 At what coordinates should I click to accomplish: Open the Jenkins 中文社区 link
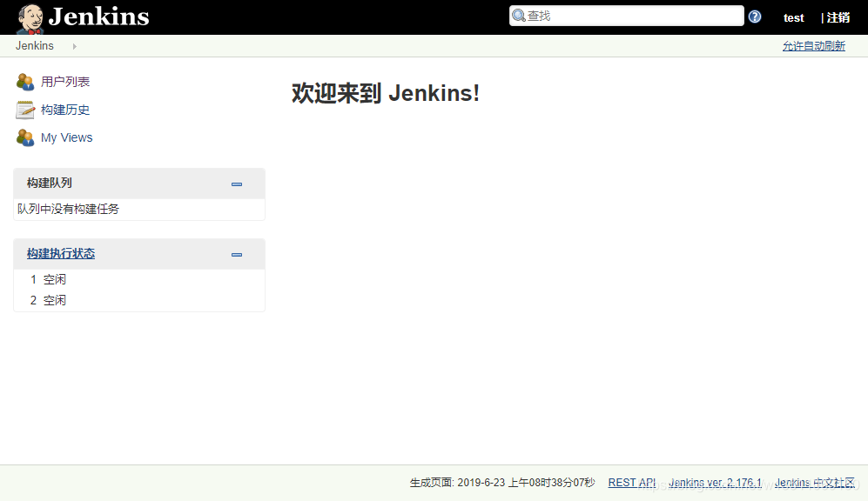(814, 483)
